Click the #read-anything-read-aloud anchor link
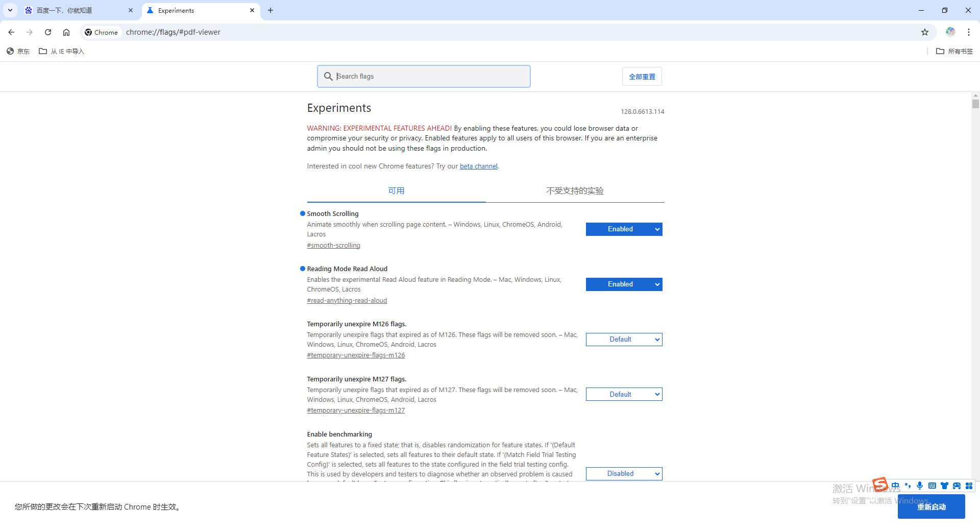 pyautogui.click(x=347, y=301)
